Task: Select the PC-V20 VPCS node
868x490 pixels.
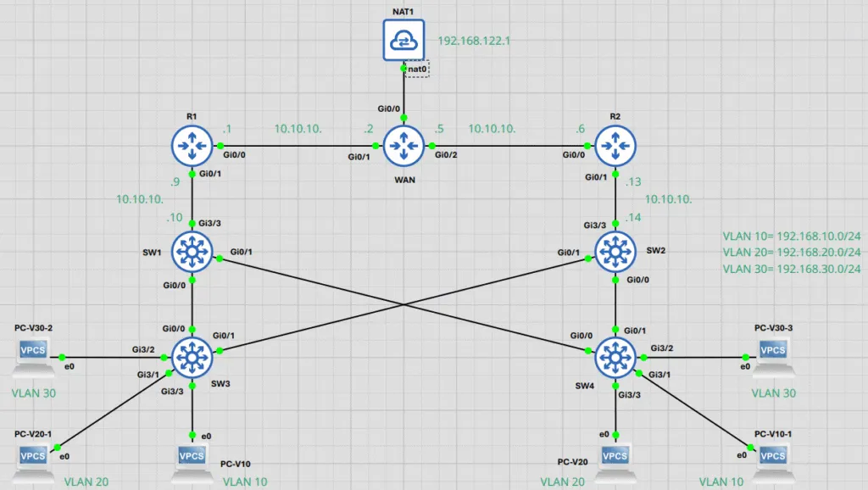Action: pos(615,462)
